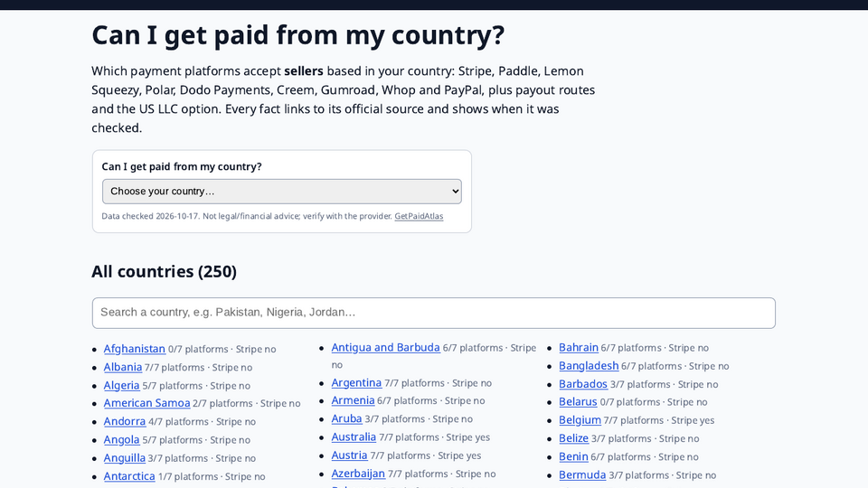Open the Armenia country link

(354, 400)
